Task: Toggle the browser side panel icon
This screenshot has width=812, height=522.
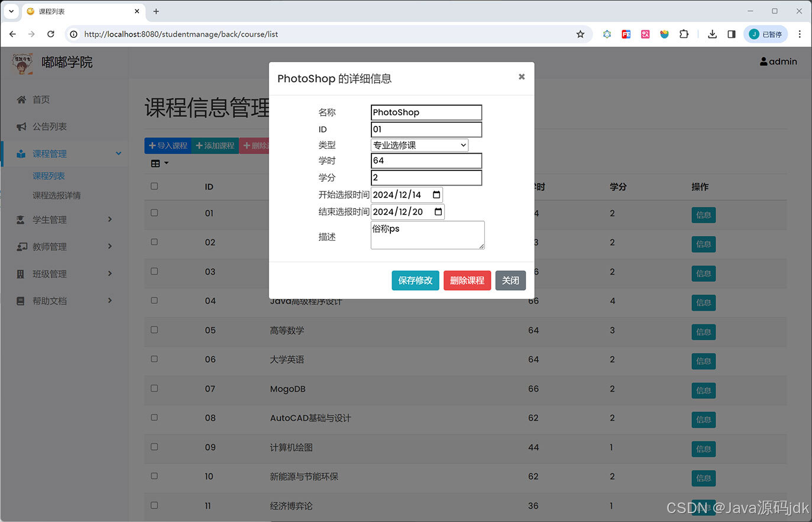Action: 732,34
